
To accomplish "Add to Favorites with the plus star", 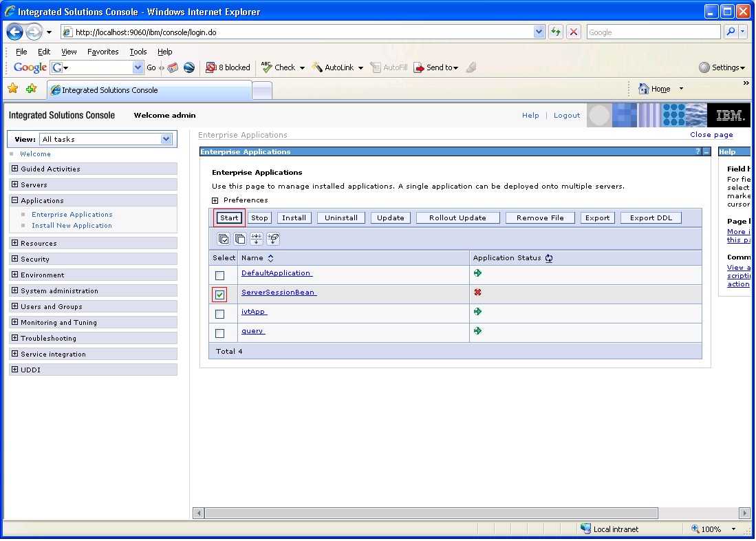I will pos(32,89).
